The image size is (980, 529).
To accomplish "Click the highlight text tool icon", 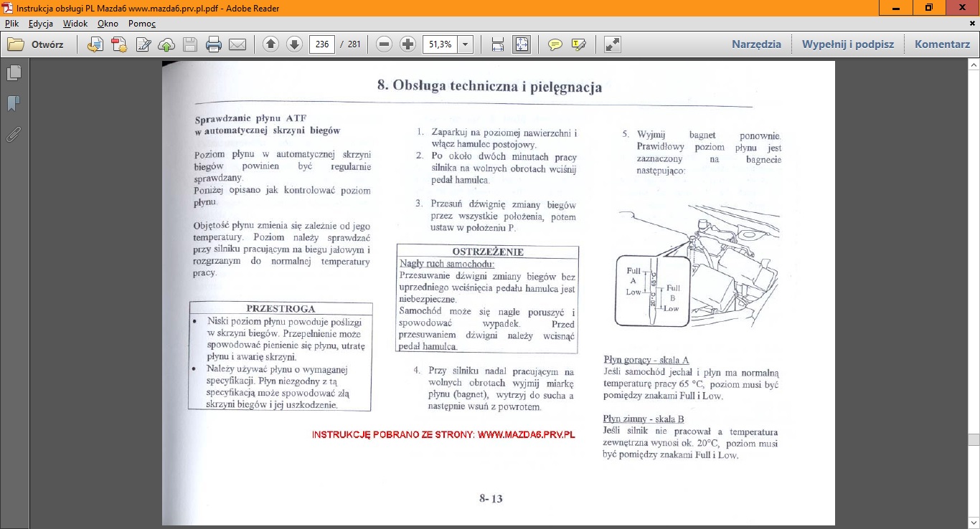I will click(x=578, y=44).
